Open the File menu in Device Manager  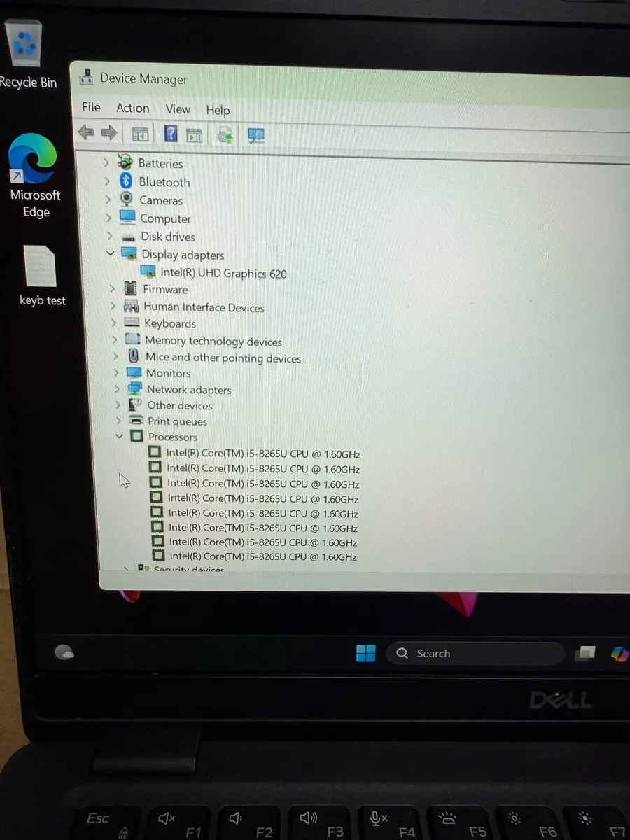pyautogui.click(x=91, y=107)
